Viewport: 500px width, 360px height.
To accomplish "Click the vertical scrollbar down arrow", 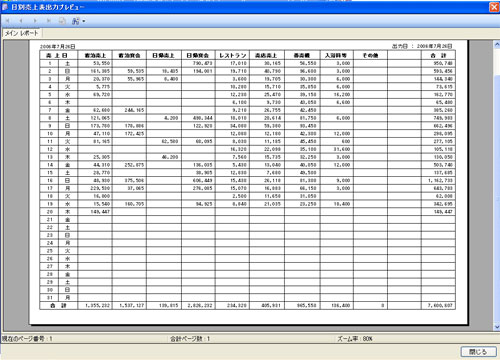I will point(497,327).
